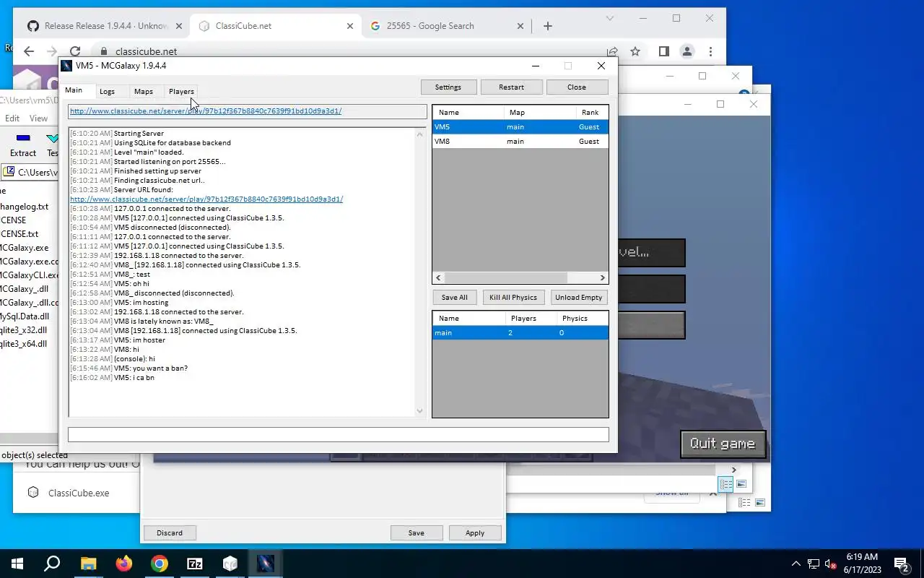Screen dimensions: 924x578
Task: Open the Chrome profile avatar menu
Action: click(687, 51)
